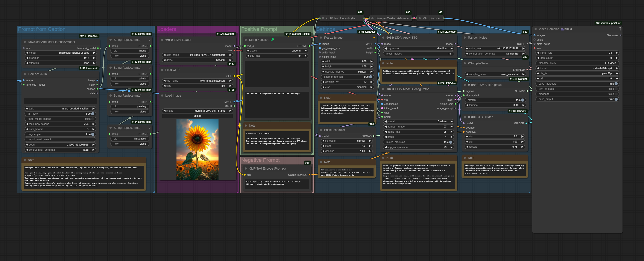Collapse the STG Guider node using its dot

(465, 117)
